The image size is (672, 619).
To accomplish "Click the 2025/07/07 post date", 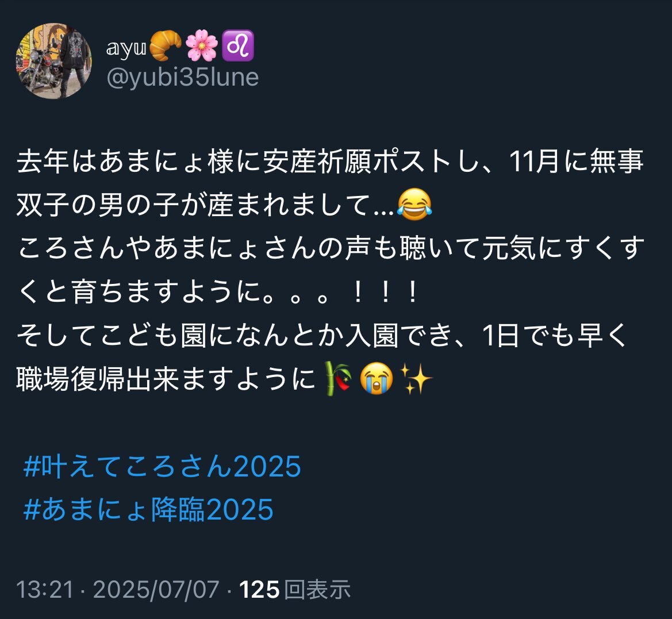I will click(x=156, y=590).
